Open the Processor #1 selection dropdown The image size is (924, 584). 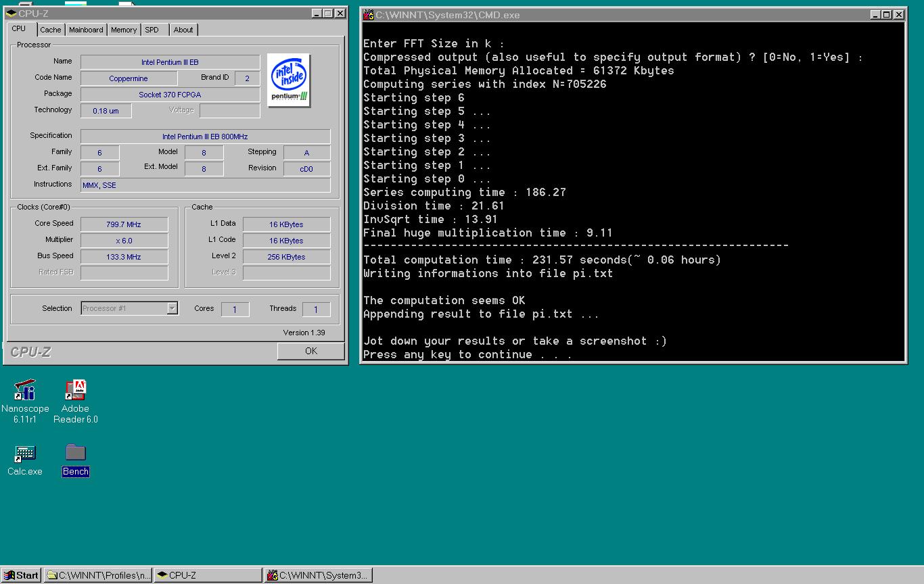[x=172, y=308]
